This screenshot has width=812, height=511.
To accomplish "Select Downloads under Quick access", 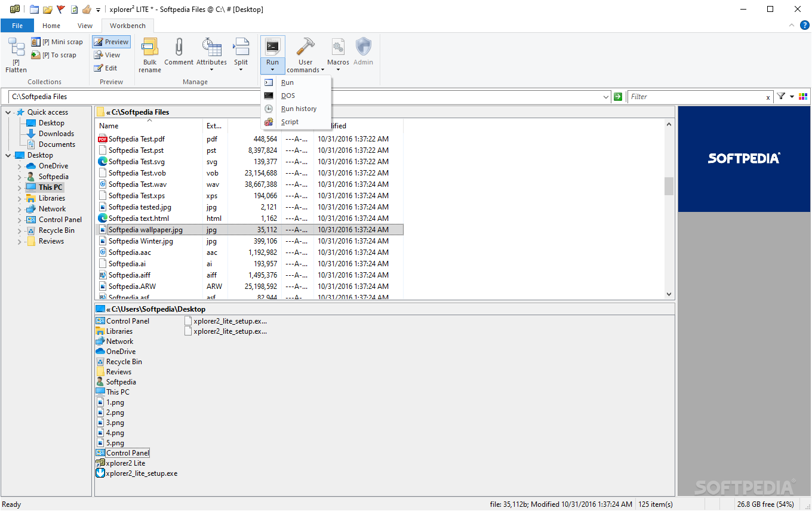I will pos(56,134).
